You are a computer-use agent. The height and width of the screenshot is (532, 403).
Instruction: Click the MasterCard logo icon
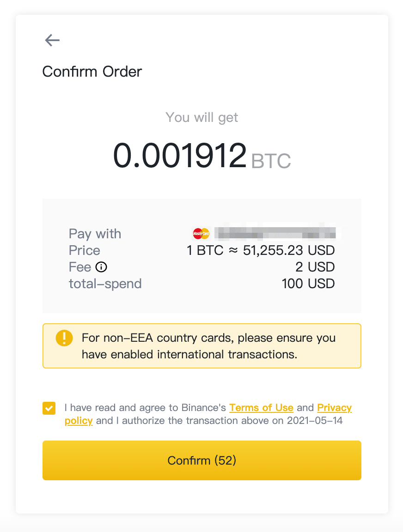pos(201,233)
